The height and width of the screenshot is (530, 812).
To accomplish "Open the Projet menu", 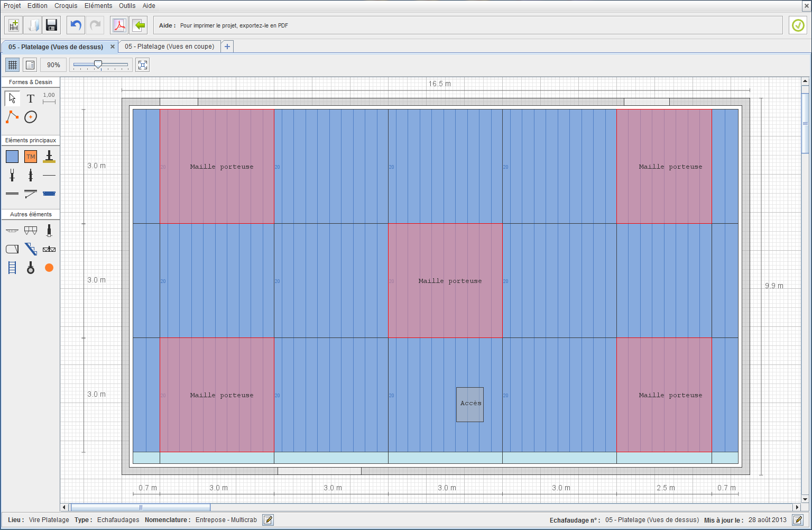I will (12, 5).
